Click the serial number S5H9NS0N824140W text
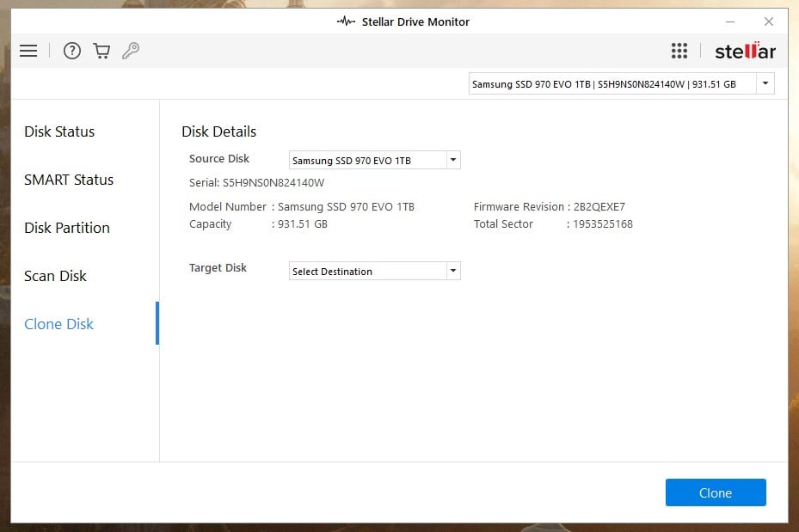 tap(274, 183)
